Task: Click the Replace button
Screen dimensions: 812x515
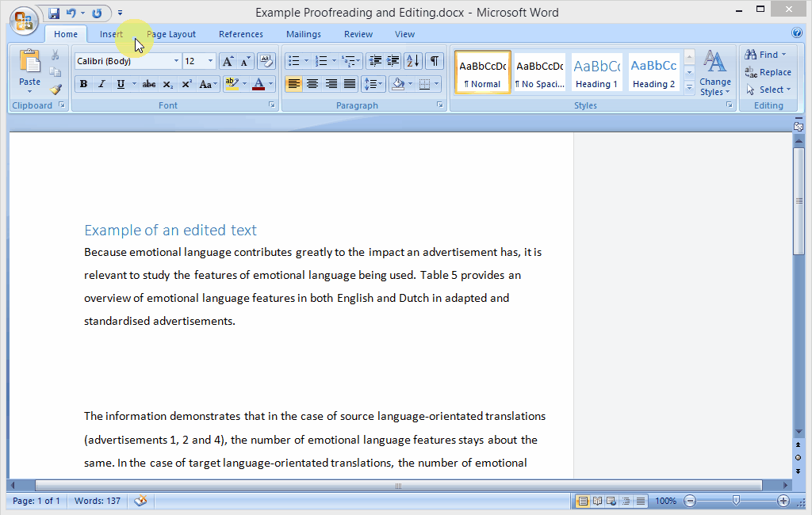Action: pos(768,72)
